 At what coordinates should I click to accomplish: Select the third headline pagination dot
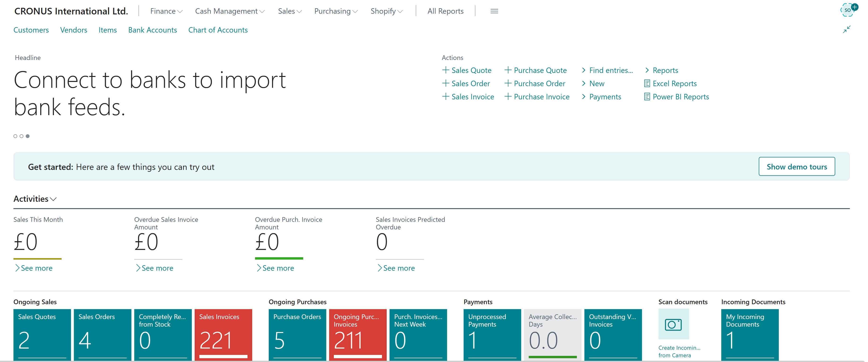pos(28,136)
